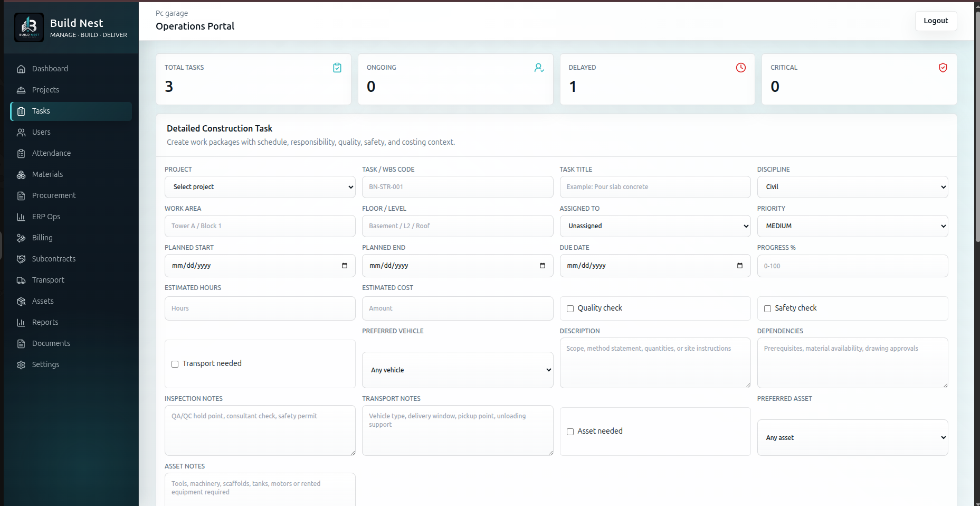The width and height of the screenshot is (980, 506).
Task: Open the Planned End calendar picker icon
Action: (543, 266)
